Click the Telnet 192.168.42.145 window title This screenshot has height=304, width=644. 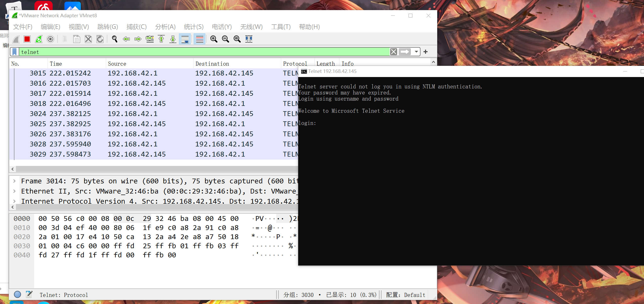click(332, 71)
